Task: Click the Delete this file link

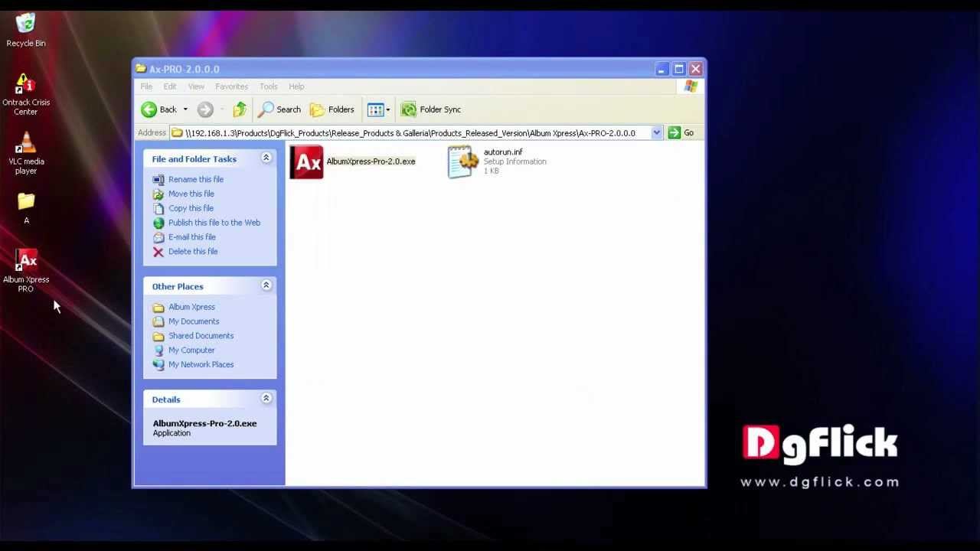Action: [193, 252]
